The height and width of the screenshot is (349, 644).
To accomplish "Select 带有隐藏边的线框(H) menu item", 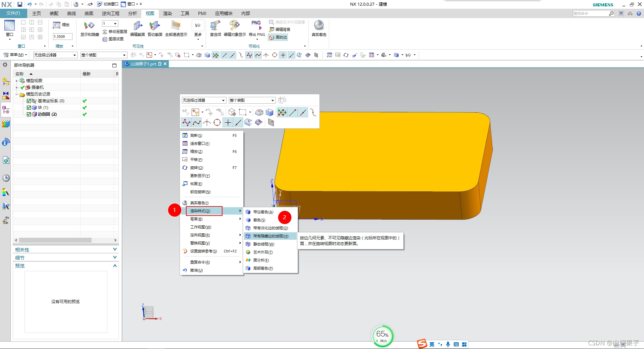I will (x=270, y=236).
